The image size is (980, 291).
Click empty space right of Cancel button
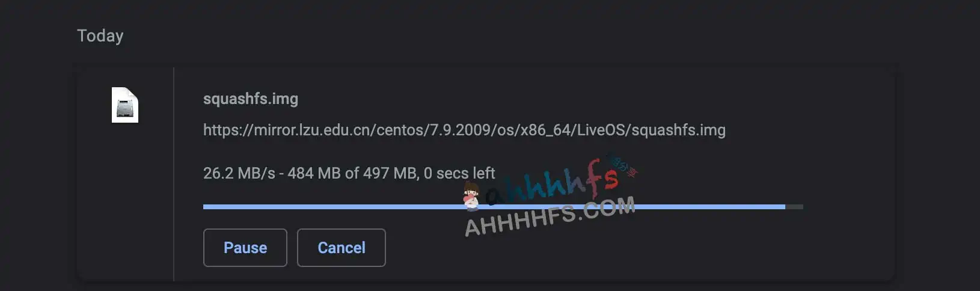(601, 248)
